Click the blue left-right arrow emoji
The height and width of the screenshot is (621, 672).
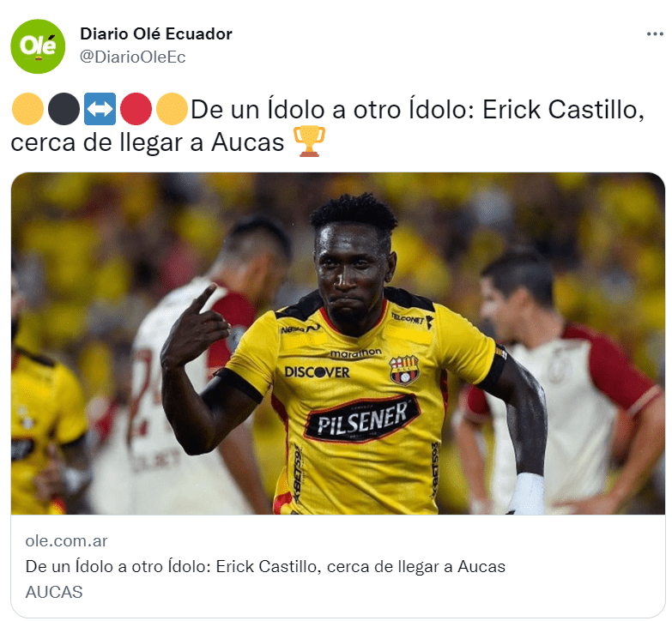point(100,109)
